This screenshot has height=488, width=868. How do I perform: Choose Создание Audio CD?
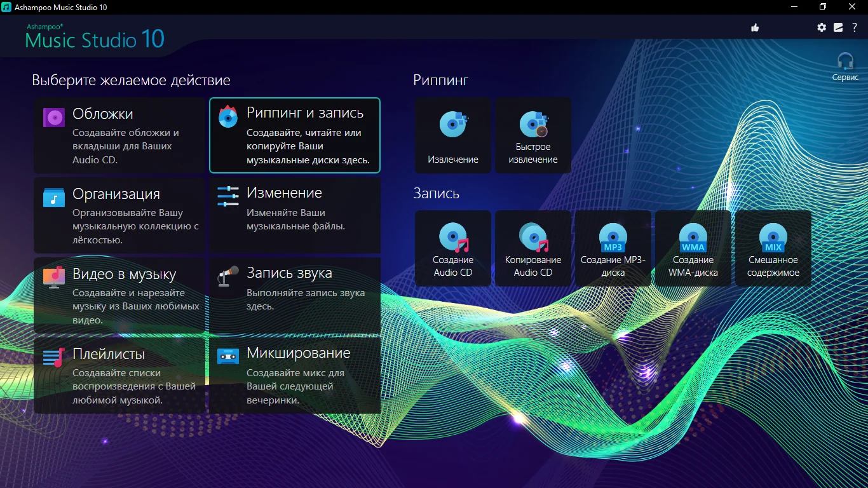point(453,248)
